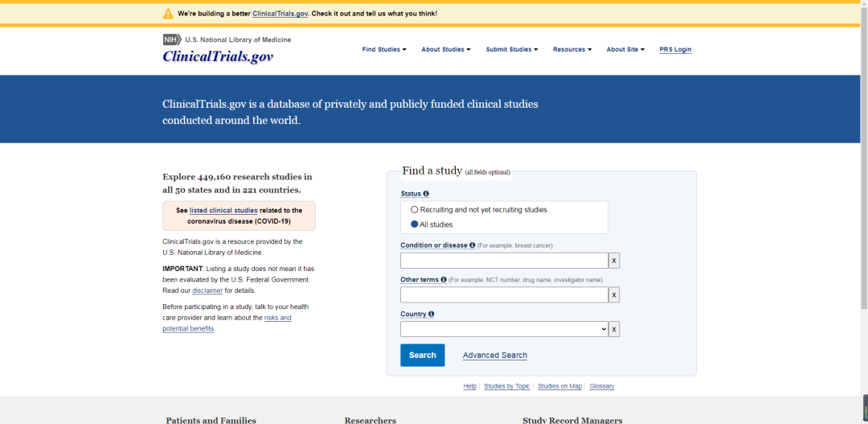This screenshot has width=868, height=424.
Task: Open the ClinicalTrials.gov home logo
Action: pyautogui.click(x=218, y=56)
